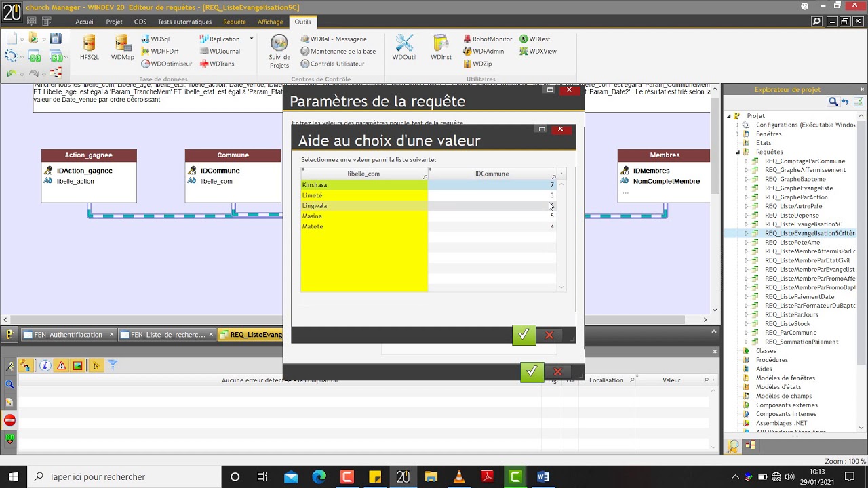868x488 pixels.
Task: Open the Accueil ribbon tab
Action: pos(85,22)
